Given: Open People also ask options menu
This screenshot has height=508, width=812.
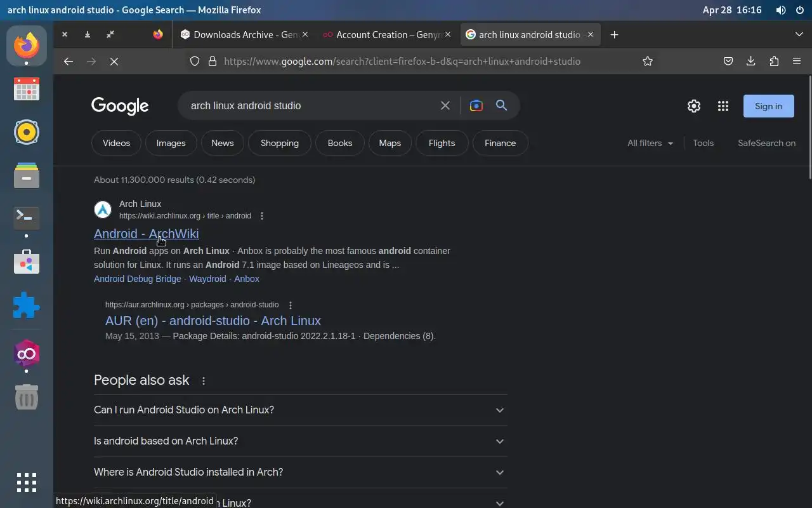Looking at the screenshot, I should click(204, 381).
